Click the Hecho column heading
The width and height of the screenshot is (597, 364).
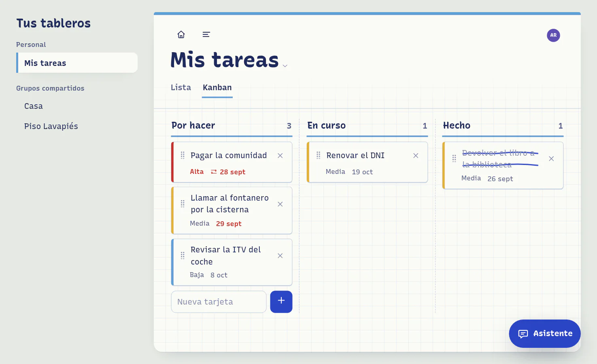(457, 125)
